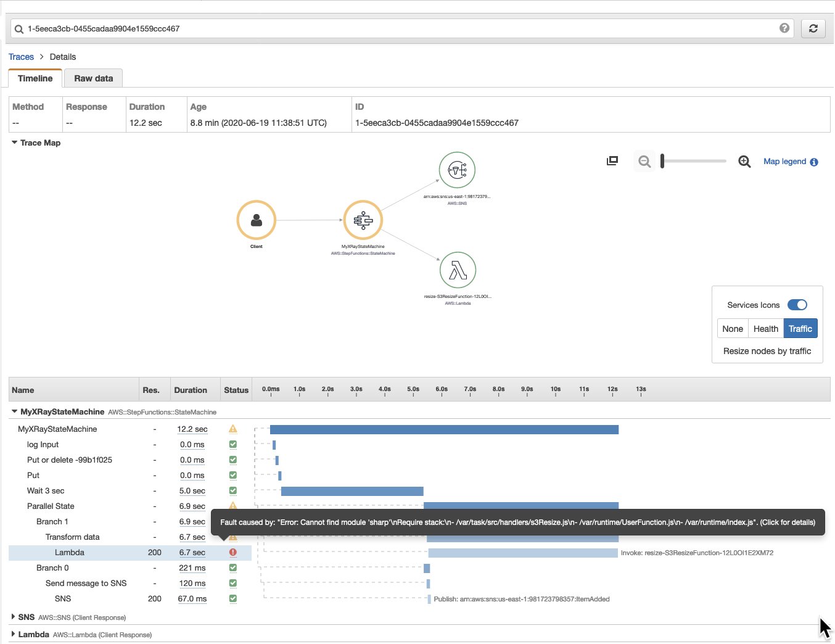Select the Wait 3 sec row name
835x644 pixels.
pyautogui.click(x=46, y=490)
